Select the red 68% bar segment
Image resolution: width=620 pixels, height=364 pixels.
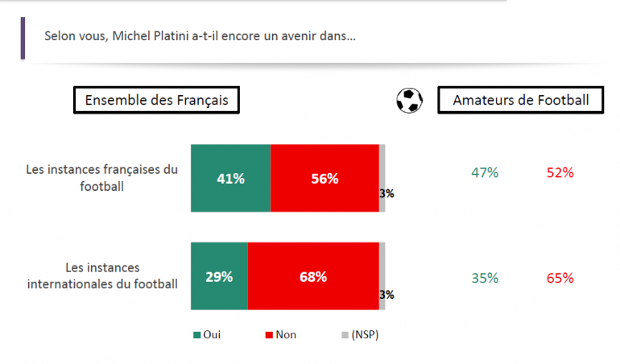click(x=313, y=276)
